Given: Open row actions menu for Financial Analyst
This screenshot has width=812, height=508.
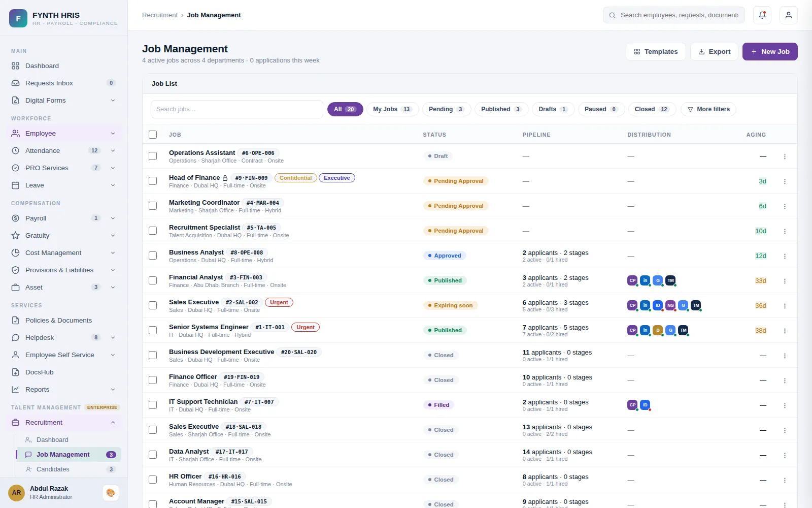Looking at the screenshot, I should pos(785,281).
